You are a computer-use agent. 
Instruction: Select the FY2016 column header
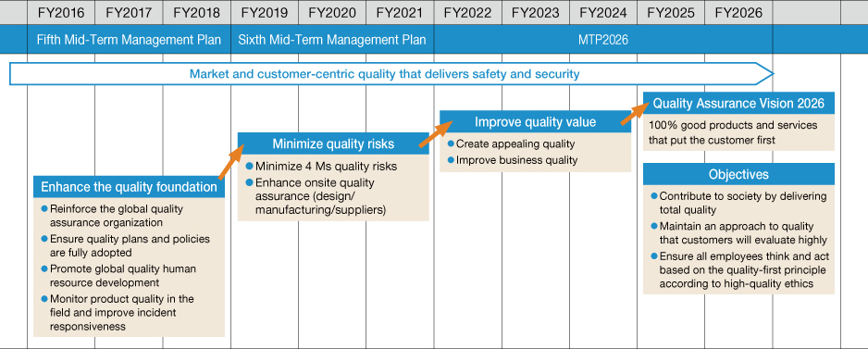point(61,12)
